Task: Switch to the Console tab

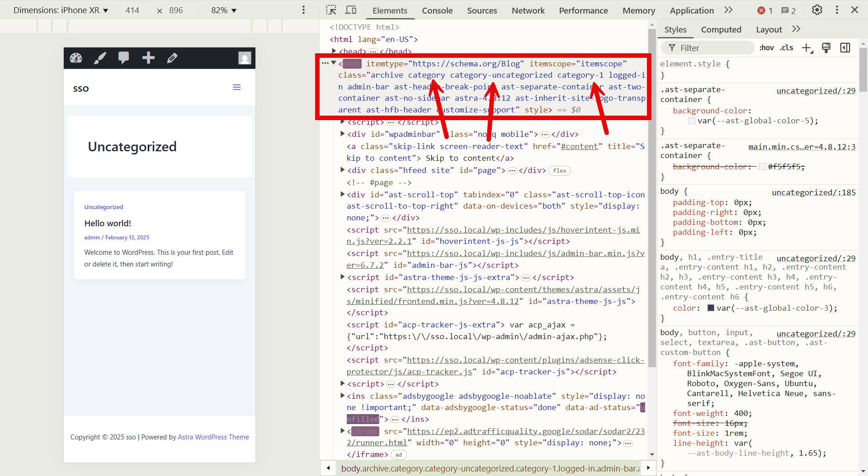Action: click(437, 10)
